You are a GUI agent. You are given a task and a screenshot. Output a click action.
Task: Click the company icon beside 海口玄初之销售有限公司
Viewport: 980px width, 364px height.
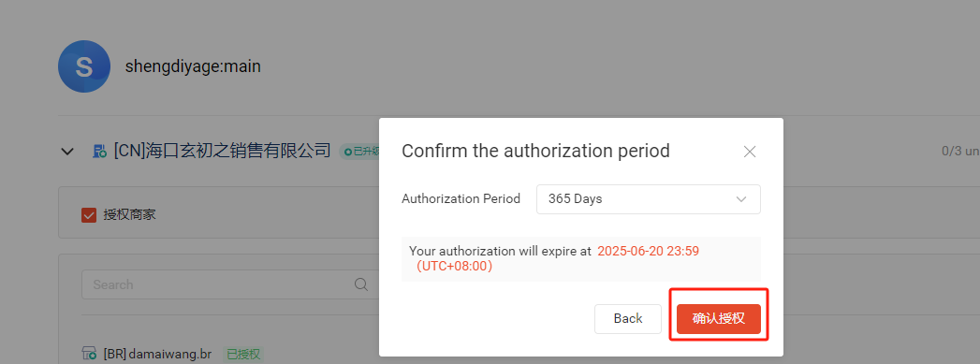(x=99, y=151)
